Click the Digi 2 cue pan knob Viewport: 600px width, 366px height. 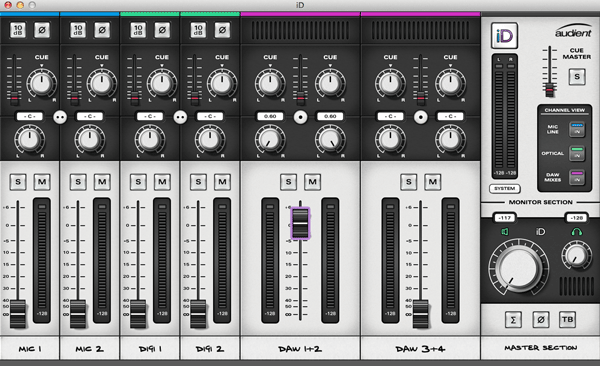(222, 83)
